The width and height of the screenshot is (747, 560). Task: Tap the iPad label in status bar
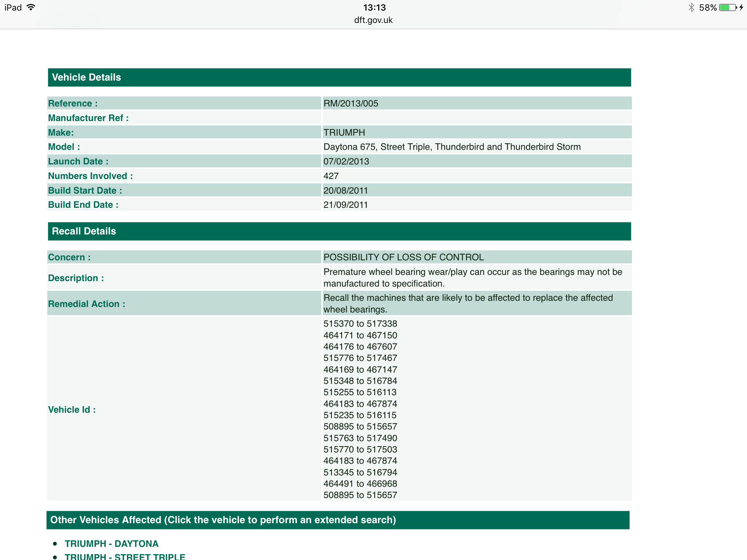(x=13, y=7)
